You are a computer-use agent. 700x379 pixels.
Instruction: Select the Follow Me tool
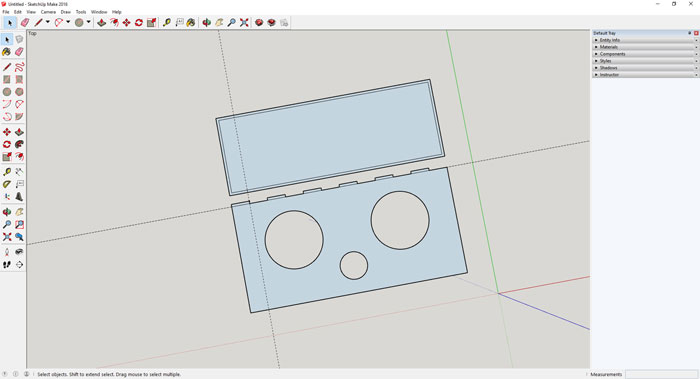coord(19,144)
